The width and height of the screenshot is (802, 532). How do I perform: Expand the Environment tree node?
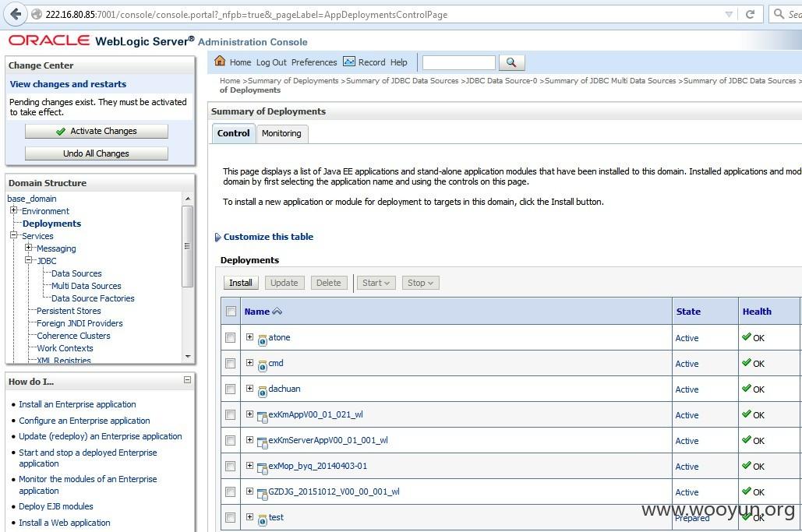click(x=14, y=210)
